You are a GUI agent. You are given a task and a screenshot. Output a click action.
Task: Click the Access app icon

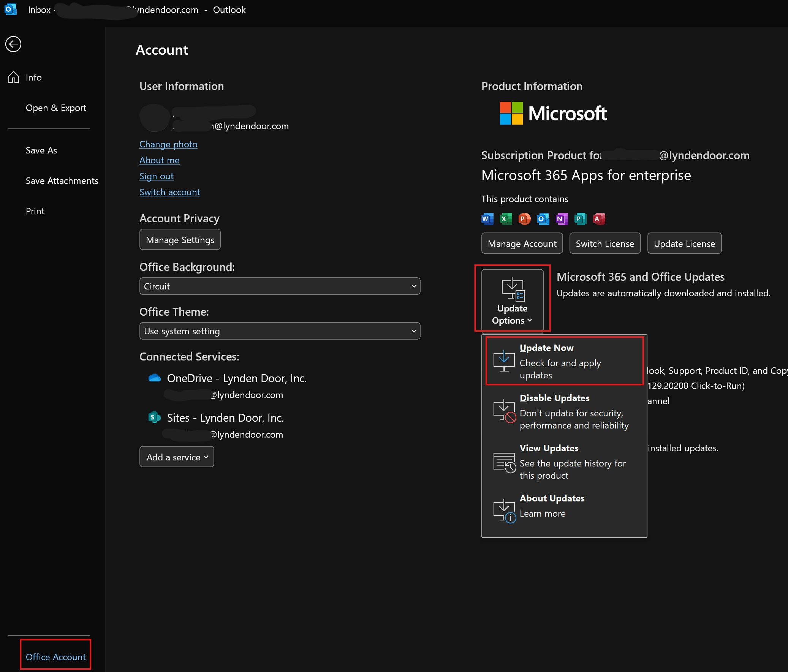pyautogui.click(x=599, y=219)
